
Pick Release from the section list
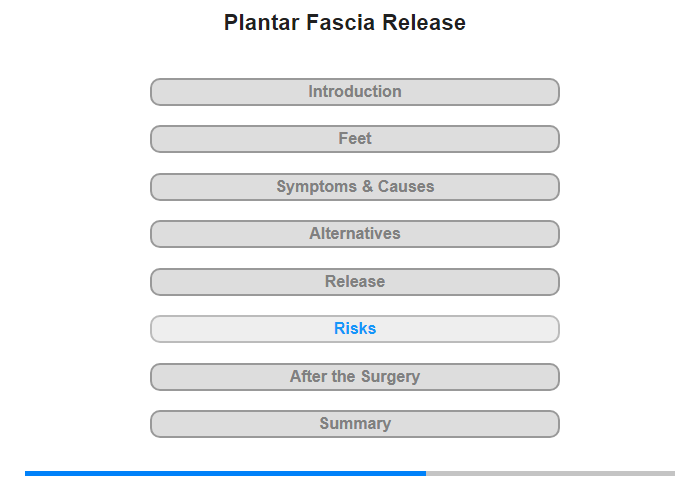(355, 282)
